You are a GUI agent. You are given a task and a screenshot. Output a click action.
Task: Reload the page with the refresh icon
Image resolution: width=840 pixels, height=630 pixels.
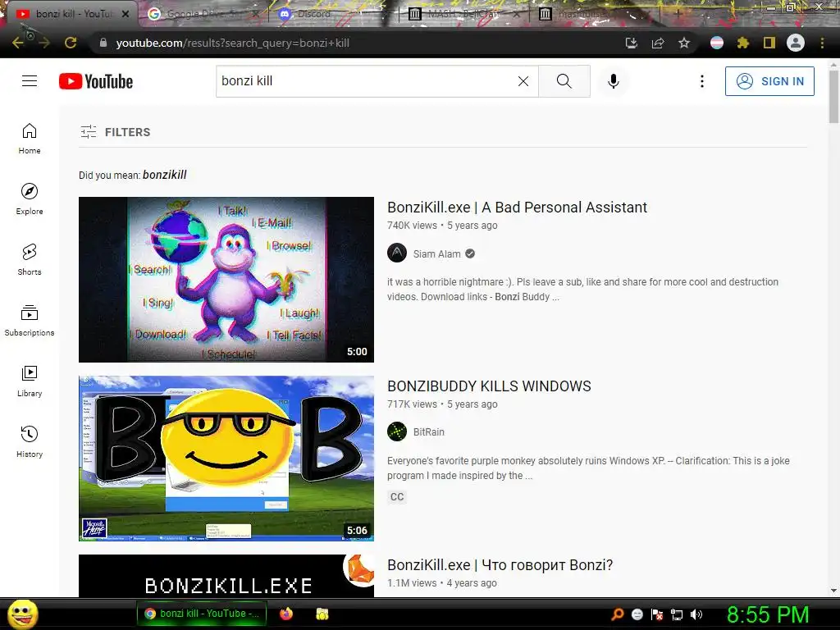(x=71, y=43)
